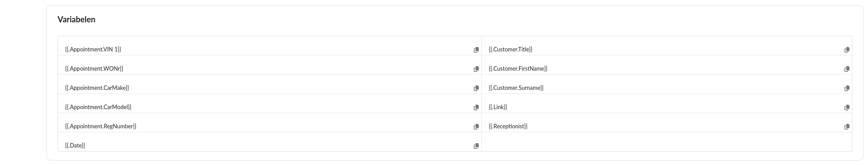
Task: Copy the Link variable
Action: [847, 107]
